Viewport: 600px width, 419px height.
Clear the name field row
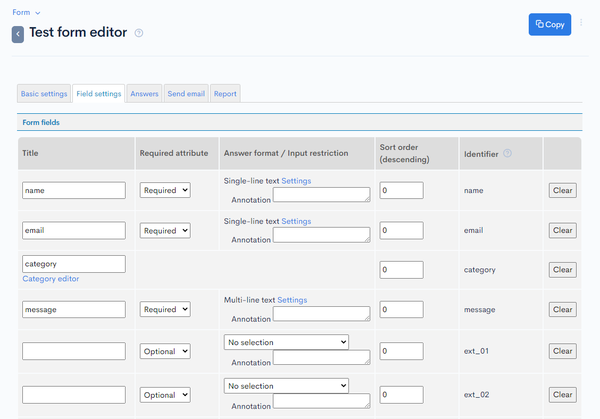(x=562, y=190)
